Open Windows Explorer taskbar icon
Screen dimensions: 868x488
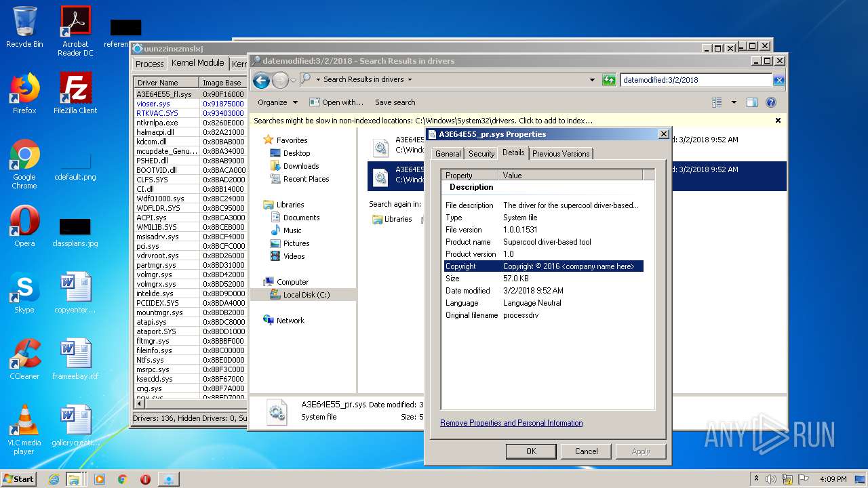coord(73,479)
